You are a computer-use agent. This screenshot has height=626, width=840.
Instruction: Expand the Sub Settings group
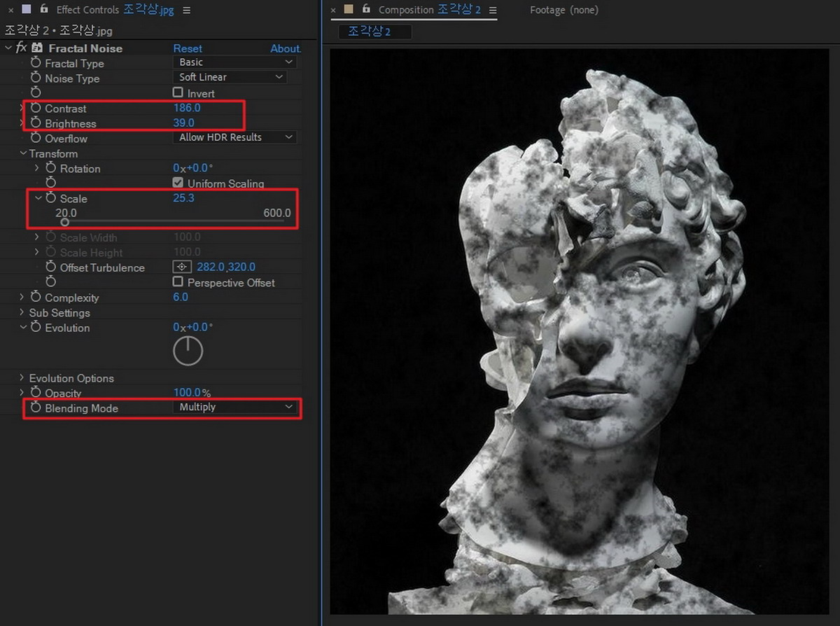click(22, 313)
